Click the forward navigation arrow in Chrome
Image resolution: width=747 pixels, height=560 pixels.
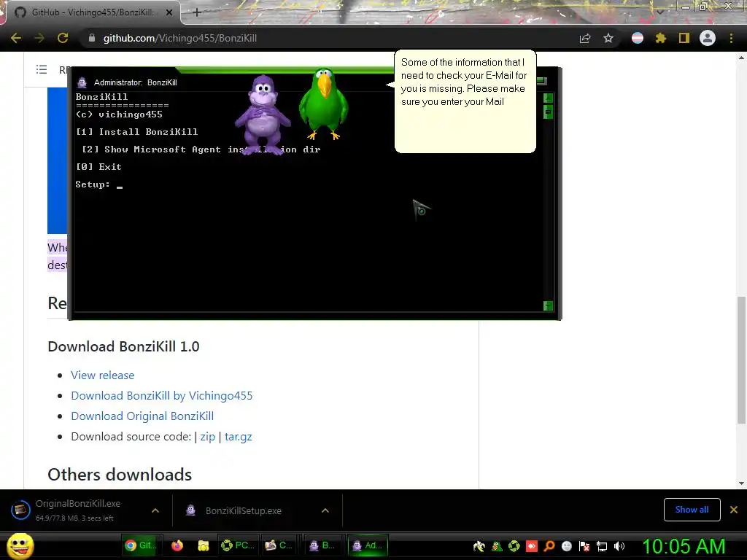click(x=39, y=38)
